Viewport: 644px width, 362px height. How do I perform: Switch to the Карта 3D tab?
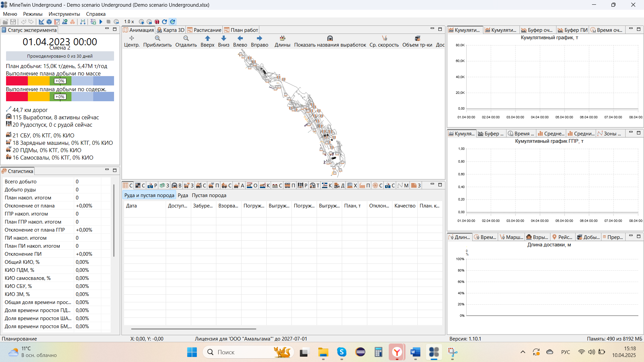click(170, 30)
